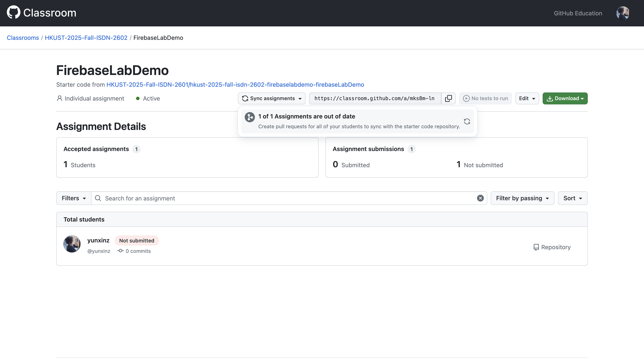Clear the assignment search field
This screenshot has width=644, height=363.
click(x=480, y=198)
